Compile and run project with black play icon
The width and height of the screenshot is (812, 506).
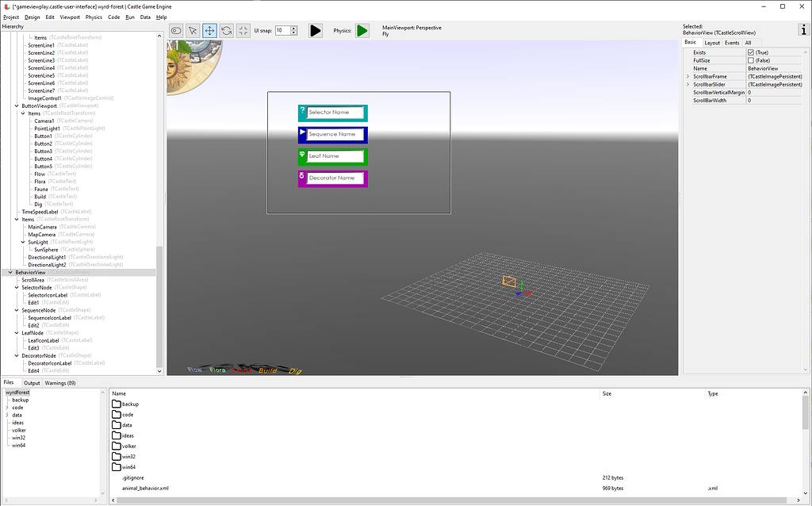[315, 30]
